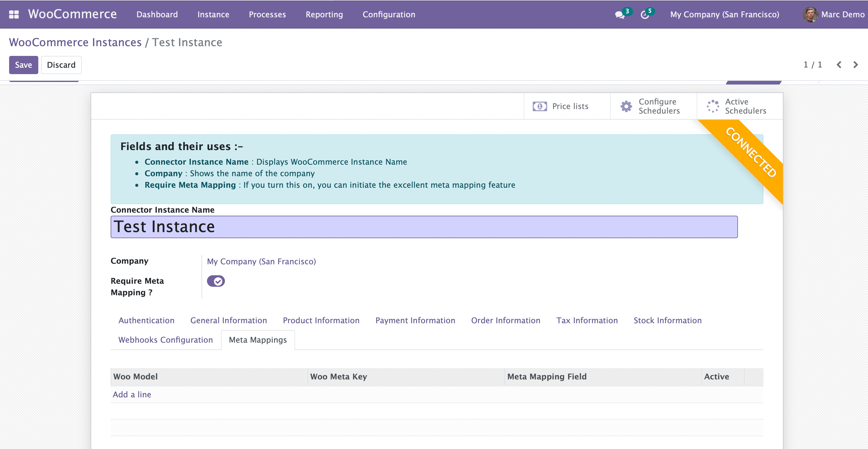Viewport: 868px width, 449px height.
Task: Click the WooCommerce Instances breadcrumb
Action: 75,43
